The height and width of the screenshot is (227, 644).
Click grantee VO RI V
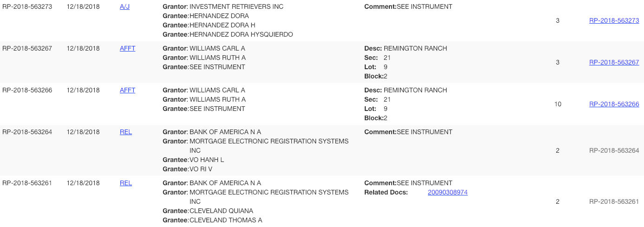(201, 169)
